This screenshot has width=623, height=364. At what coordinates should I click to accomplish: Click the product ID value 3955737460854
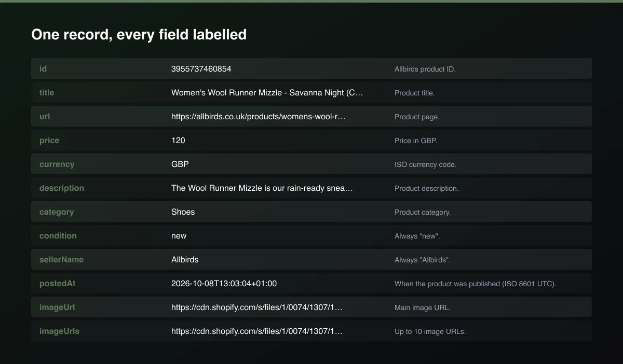201,68
